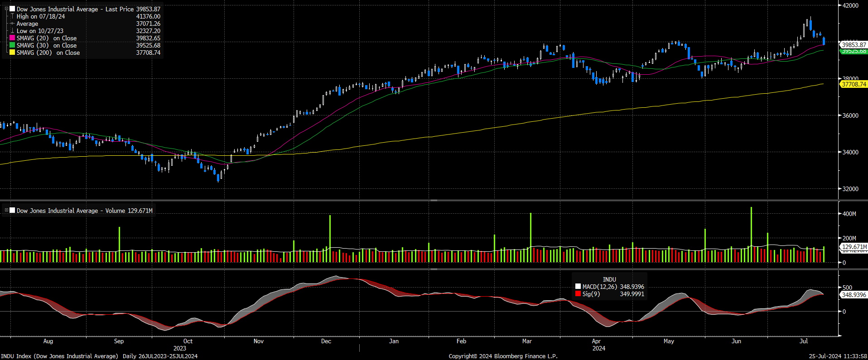Click the Sig(9) legend label
Screen dimensions: 868x360
[x=591, y=294]
